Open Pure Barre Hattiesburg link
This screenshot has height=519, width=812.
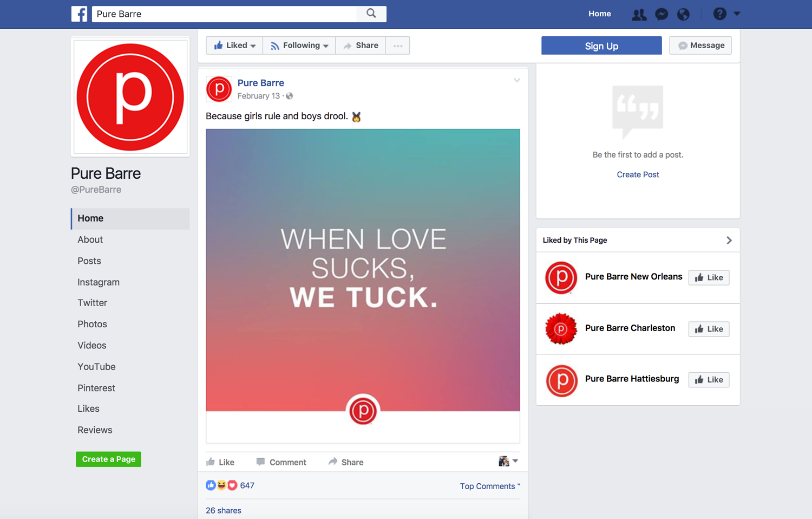(x=632, y=379)
